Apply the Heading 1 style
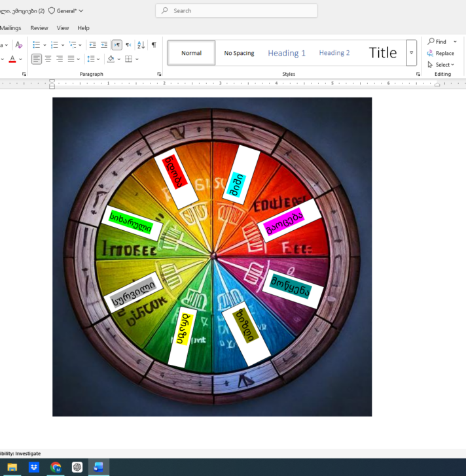The image size is (466, 476). (287, 53)
